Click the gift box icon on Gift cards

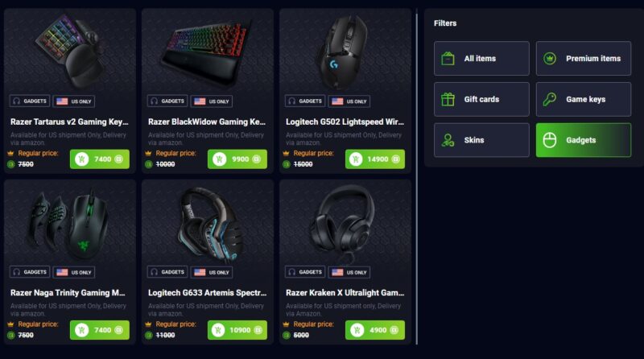[x=448, y=99]
